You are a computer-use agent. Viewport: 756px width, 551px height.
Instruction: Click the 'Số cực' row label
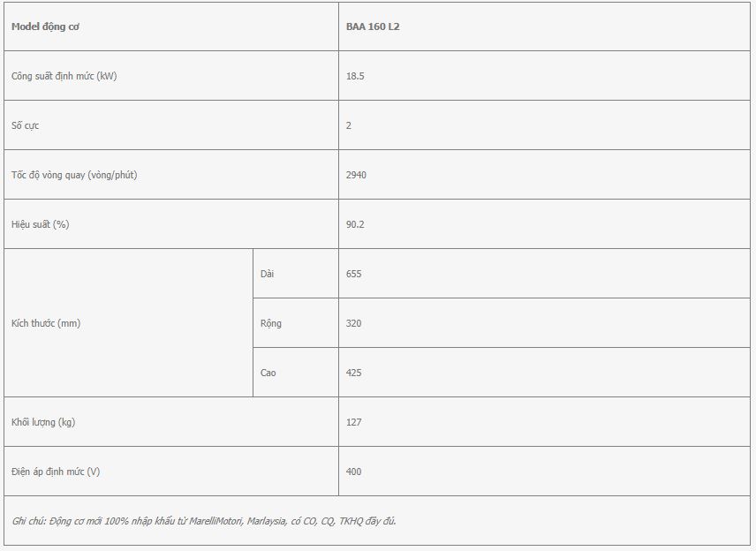click(25, 125)
